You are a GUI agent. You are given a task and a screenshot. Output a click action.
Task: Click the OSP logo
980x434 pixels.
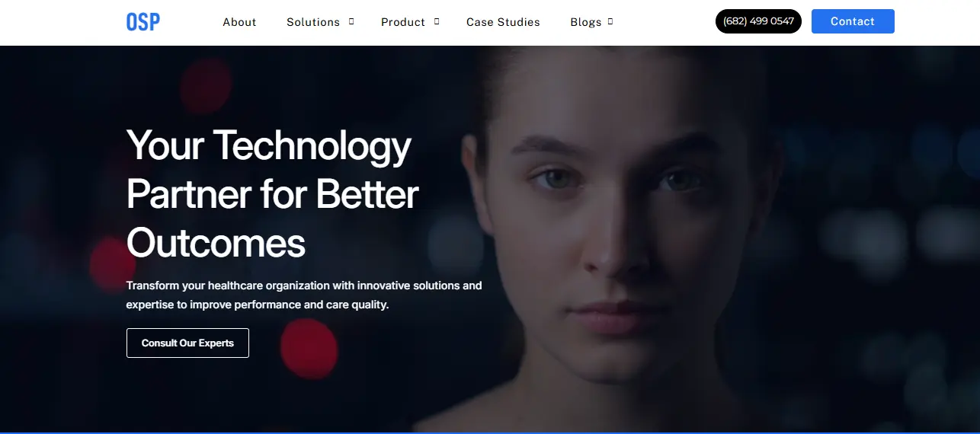pyautogui.click(x=143, y=22)
